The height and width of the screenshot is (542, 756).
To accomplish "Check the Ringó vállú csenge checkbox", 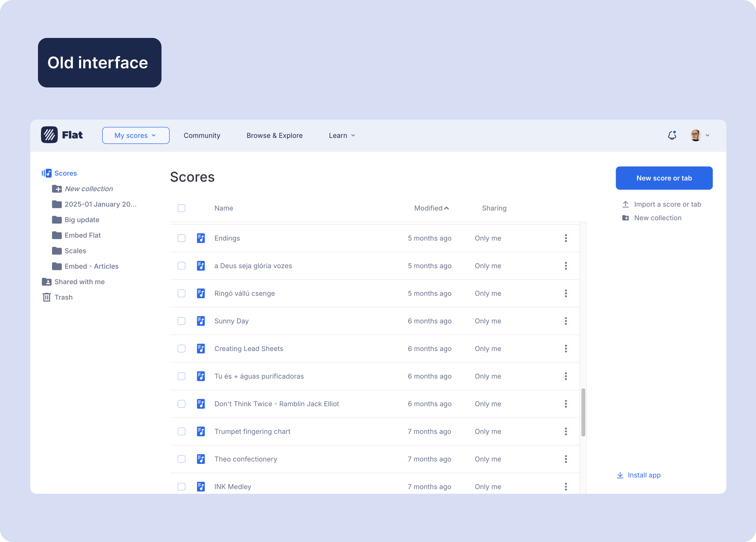I will [x=181, y=294].
